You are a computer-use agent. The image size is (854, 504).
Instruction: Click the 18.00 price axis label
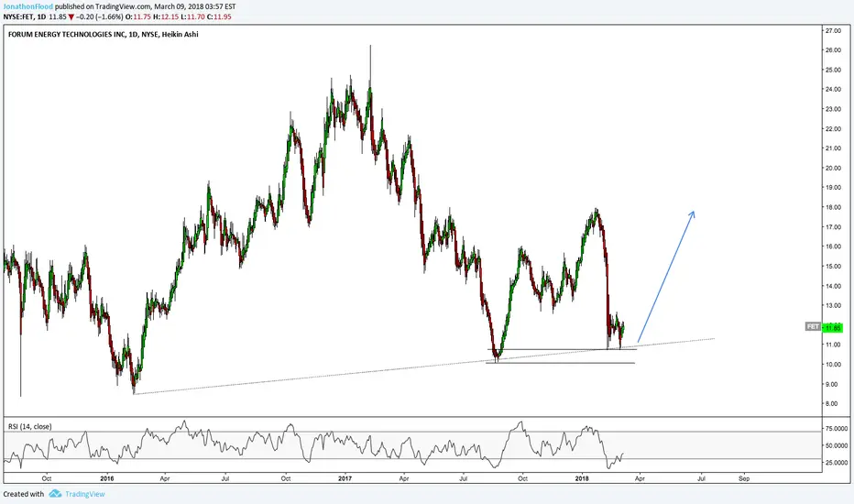(x=833, y=207)
